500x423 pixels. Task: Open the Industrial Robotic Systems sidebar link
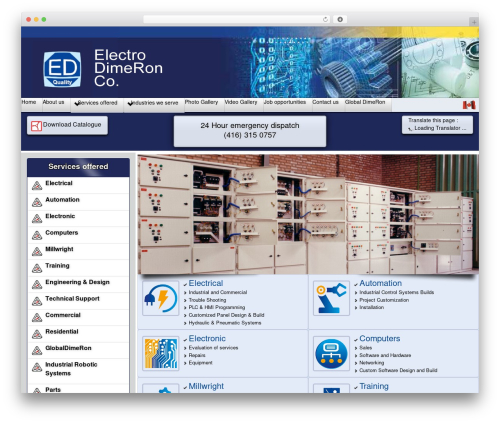click(71, 369)
